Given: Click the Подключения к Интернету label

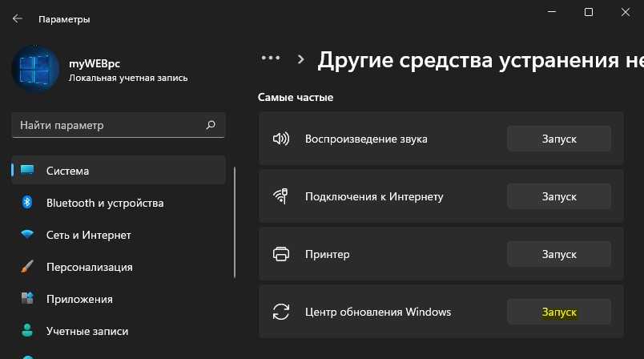Looking at the screenshot, I should pos(374,197).
